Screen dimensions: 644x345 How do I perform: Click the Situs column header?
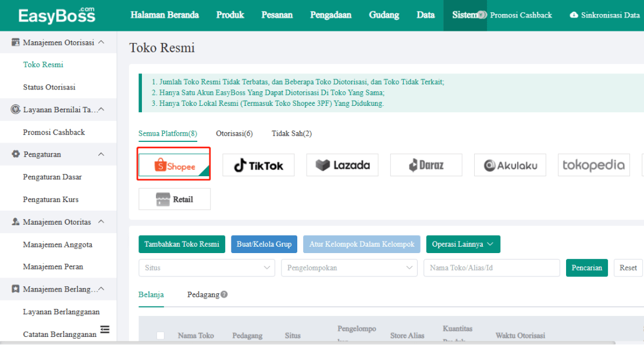[x=293, y=336]
